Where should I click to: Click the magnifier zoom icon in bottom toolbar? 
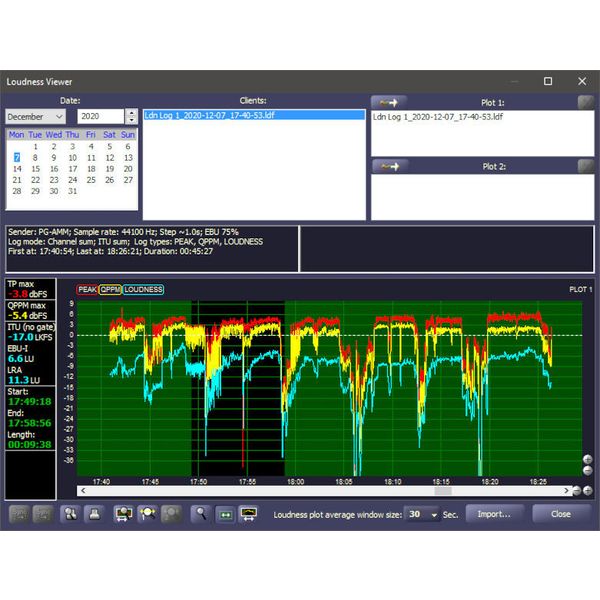pos(201,513)
